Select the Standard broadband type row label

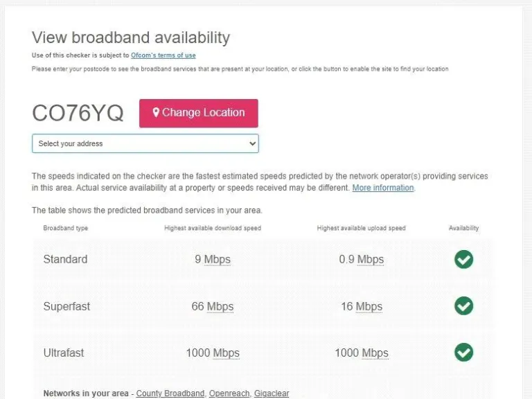[x=65, y=260]
